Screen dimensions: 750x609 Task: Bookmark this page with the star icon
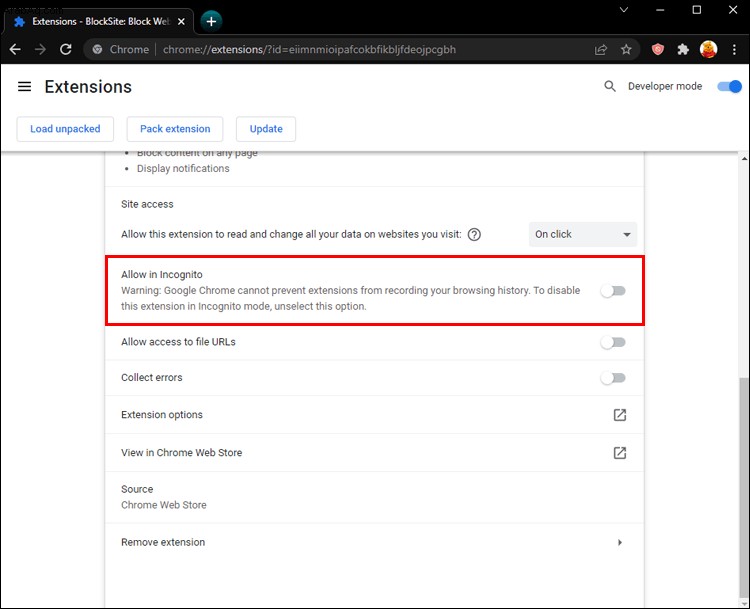pos(626,49)
